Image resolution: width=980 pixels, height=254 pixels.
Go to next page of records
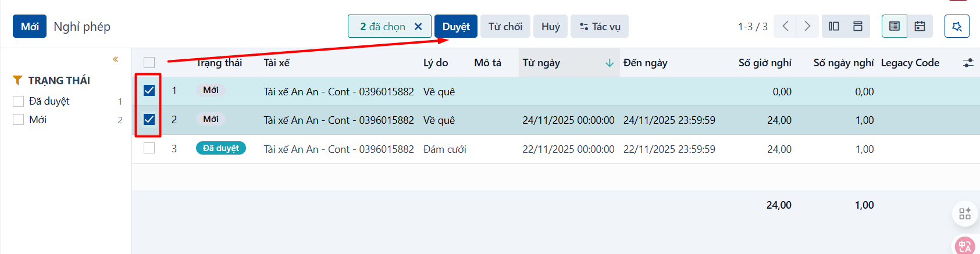coord(807,26)
